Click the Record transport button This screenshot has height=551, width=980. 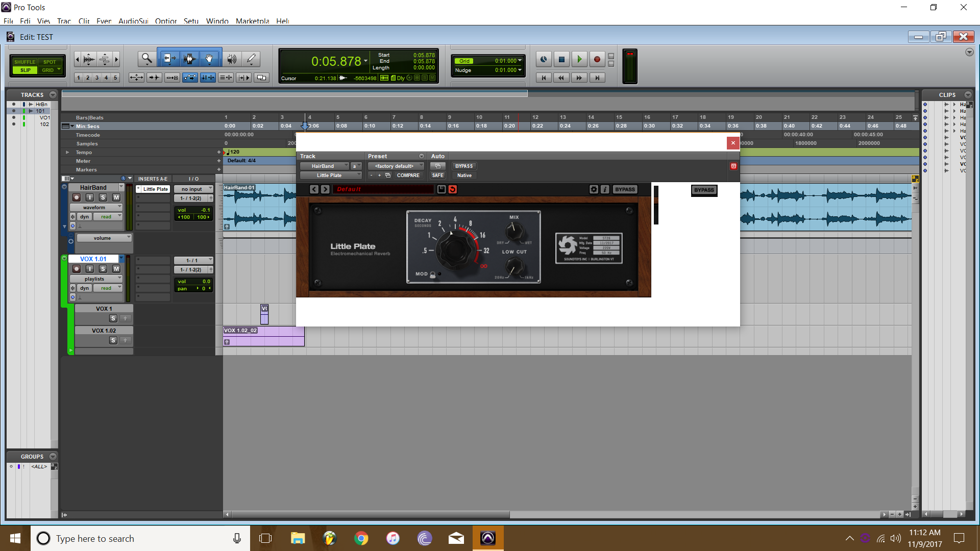[x=597, y=60]
